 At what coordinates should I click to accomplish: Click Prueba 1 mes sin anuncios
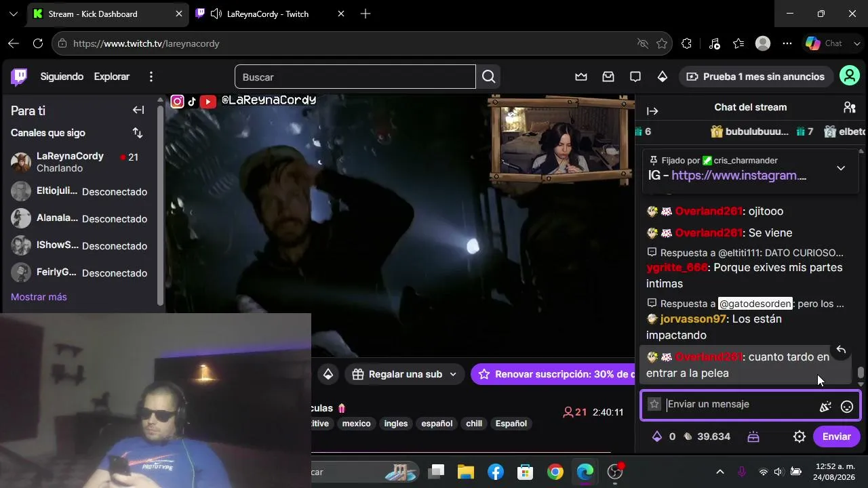[x=756, y=77]
